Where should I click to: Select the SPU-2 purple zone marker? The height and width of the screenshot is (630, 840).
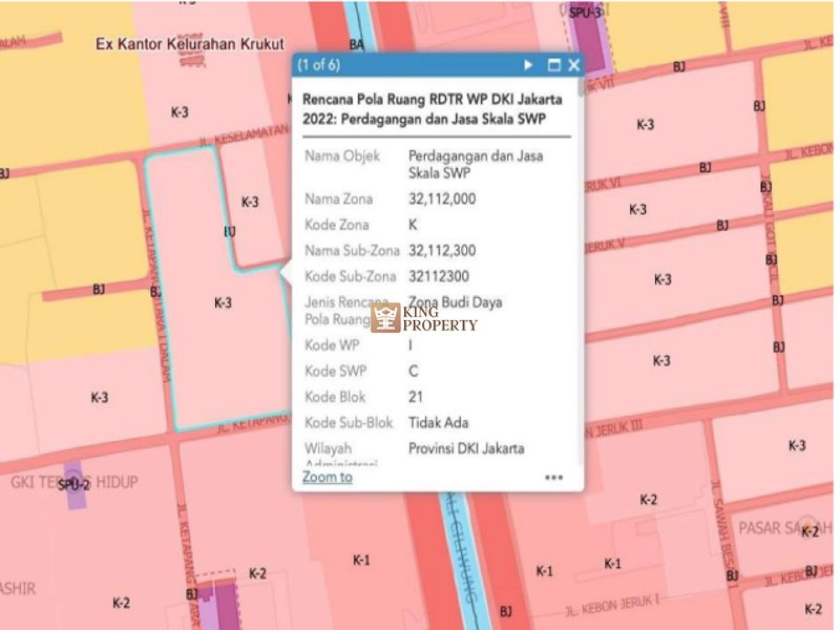pyautogui.click(x=75, y=484)
